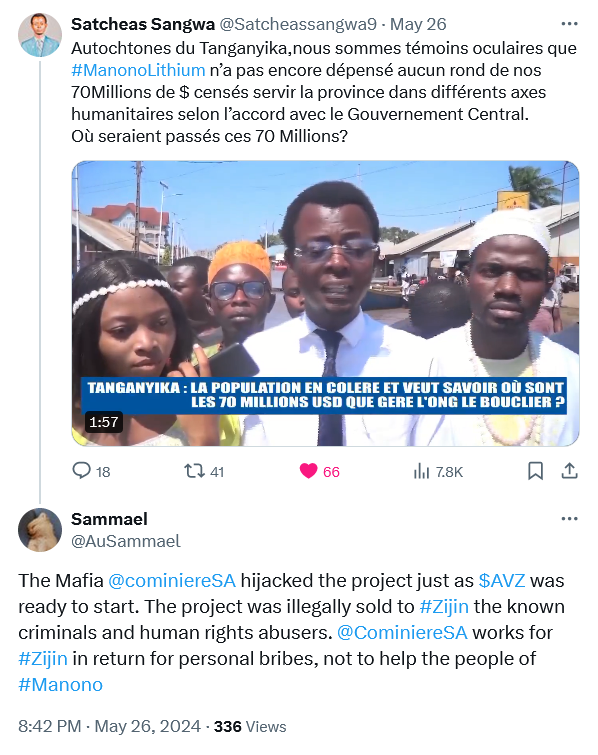Open the three-dot menu on Satcheas Sangwa's tweet
The width and height of the screenshot is (598, 755).
coord(569,24)
